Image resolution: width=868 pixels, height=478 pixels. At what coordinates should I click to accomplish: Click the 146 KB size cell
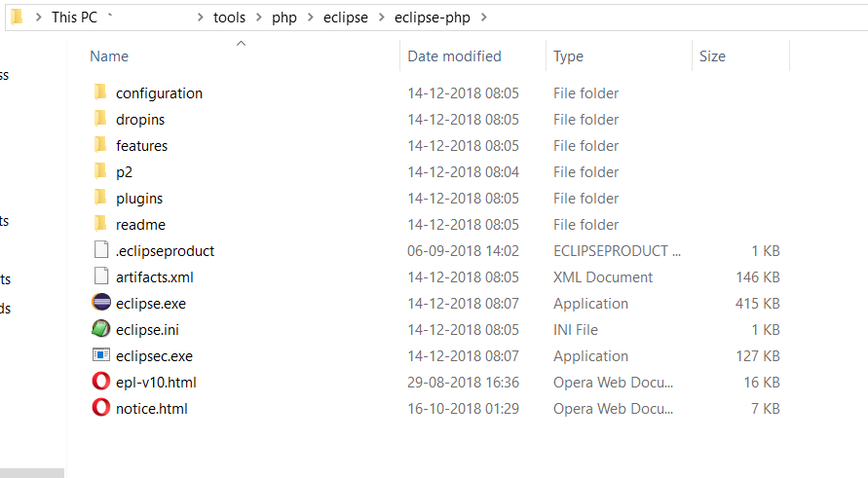(x=757, y=277)
